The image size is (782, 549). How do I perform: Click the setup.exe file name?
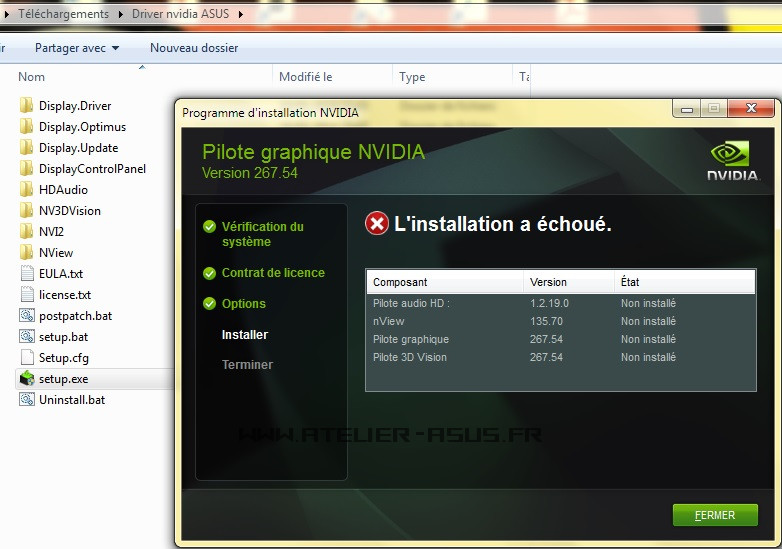tap(63, 379)
